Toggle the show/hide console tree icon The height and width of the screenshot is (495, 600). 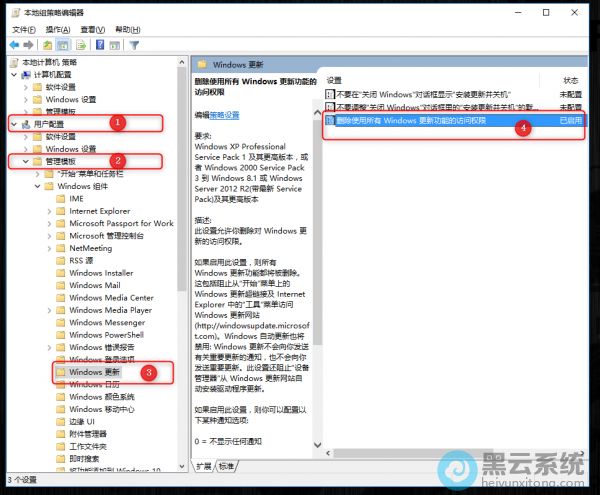[x=63, y=45]
